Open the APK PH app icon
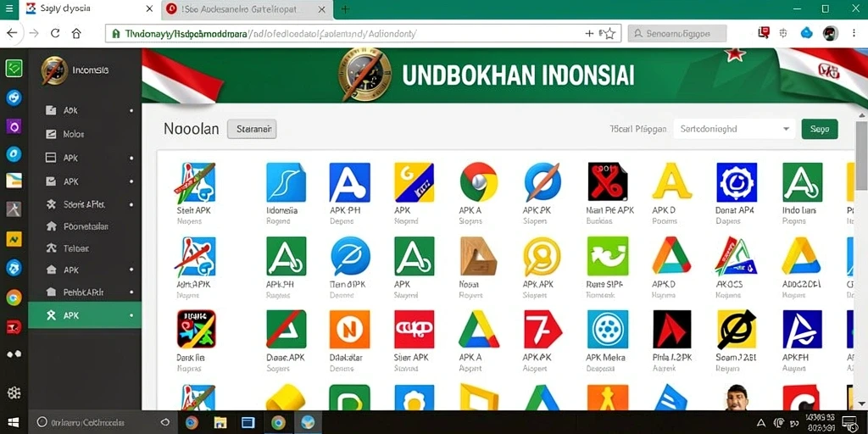This screenshot has height=434, width=868. [x=350, y=182]
